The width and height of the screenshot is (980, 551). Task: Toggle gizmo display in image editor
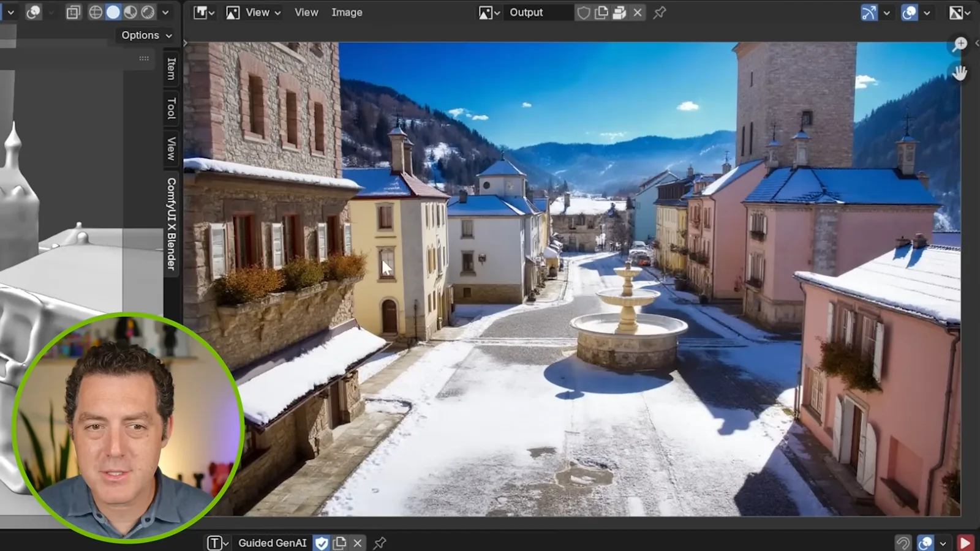point(869,12)
